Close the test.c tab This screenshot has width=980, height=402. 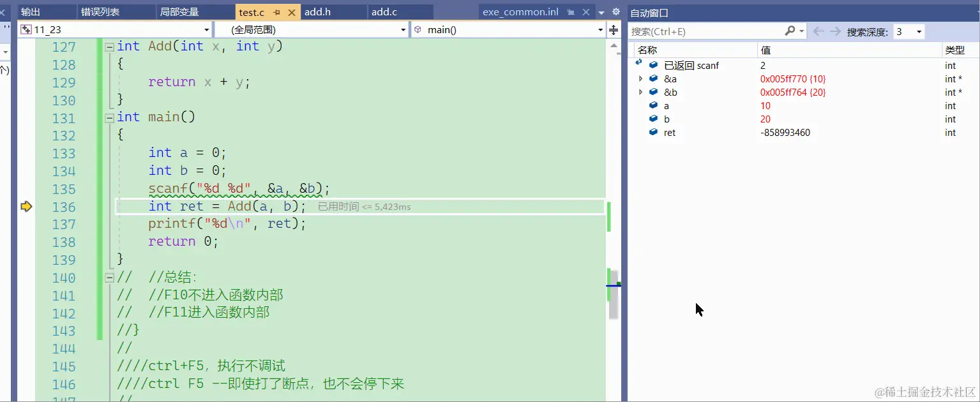click(x=292, y=12)
